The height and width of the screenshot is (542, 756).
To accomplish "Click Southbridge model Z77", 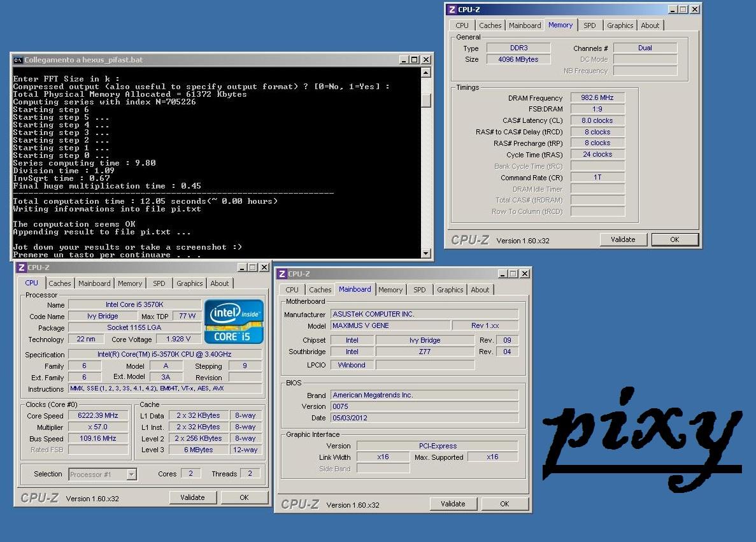I will 425,352.
